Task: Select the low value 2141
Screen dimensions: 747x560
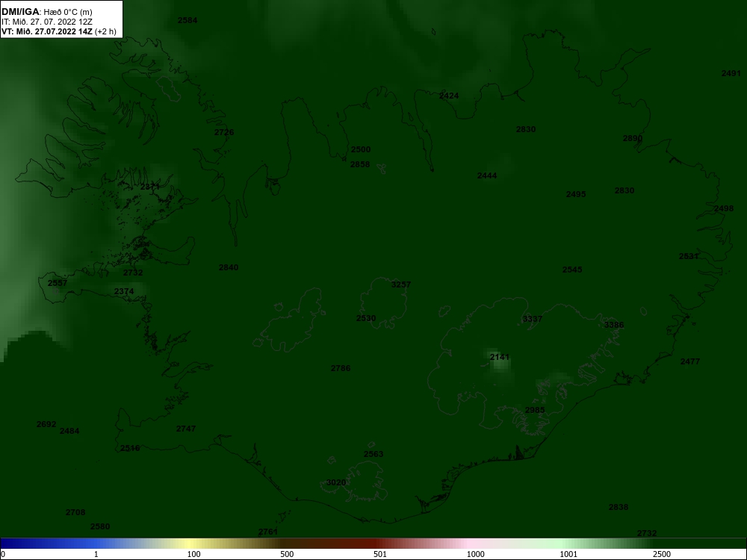Action: pos(500,357)
